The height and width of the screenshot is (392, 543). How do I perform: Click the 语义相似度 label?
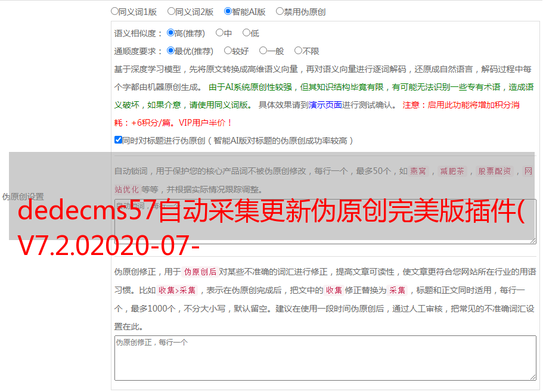(138, 33)
